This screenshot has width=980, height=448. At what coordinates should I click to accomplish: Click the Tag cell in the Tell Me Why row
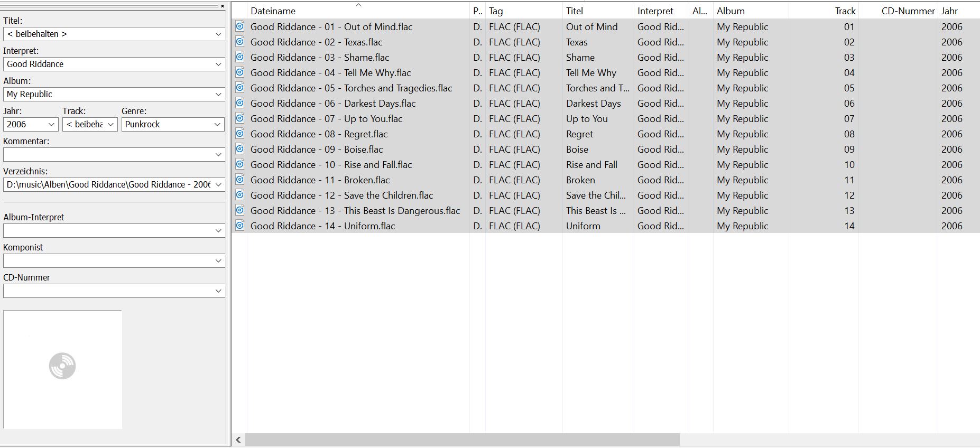pyautogui.click(x=514, y=72)
